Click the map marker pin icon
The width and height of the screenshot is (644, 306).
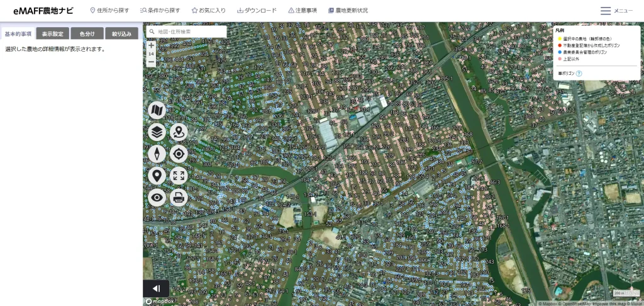point(157,176)
